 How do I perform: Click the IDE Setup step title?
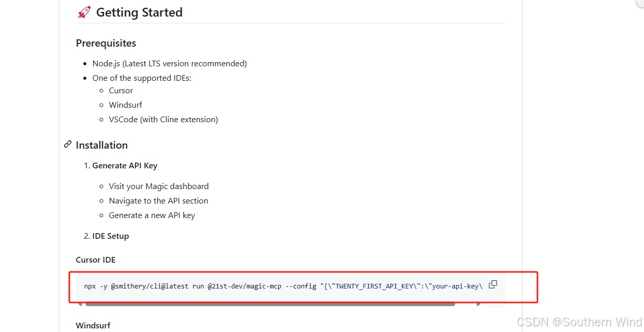(x=111, y=236)
